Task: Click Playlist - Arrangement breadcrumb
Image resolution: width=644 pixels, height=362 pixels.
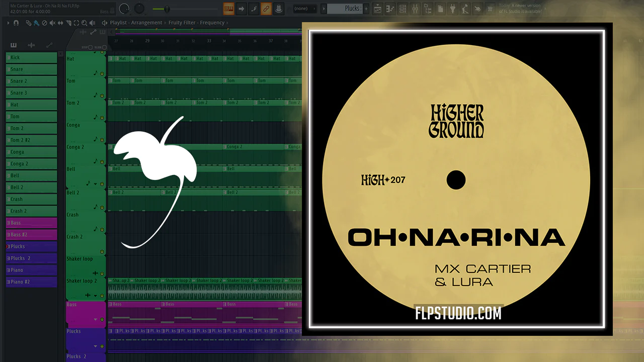Action: coord(136,23)
